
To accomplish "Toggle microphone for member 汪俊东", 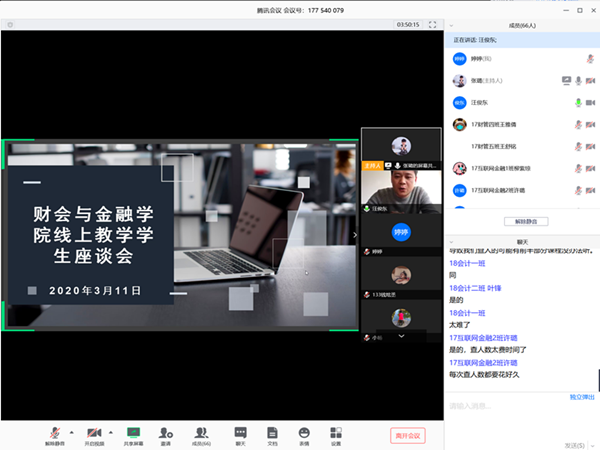I will tap(578, 102).
